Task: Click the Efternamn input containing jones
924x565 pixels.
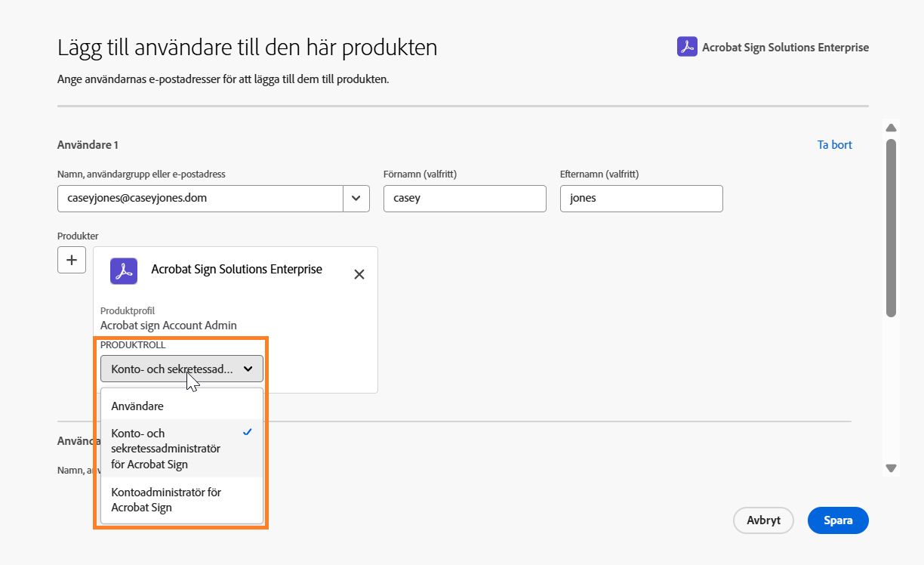Action: [641, 198]
